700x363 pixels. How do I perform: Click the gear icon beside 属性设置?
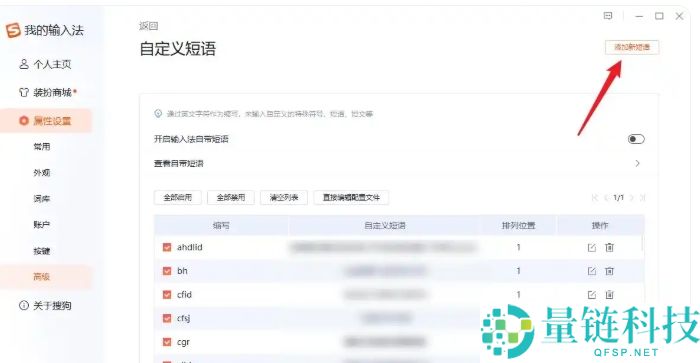click(24, 121)
